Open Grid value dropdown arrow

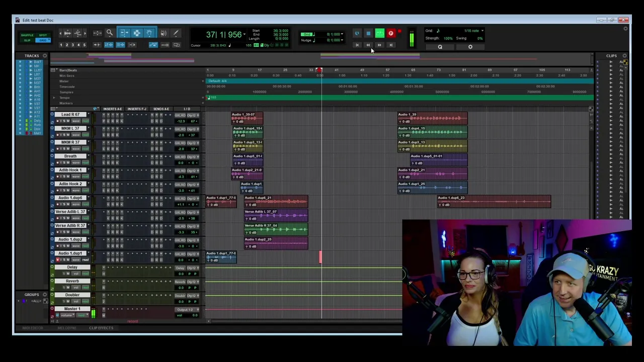(342, 34)
